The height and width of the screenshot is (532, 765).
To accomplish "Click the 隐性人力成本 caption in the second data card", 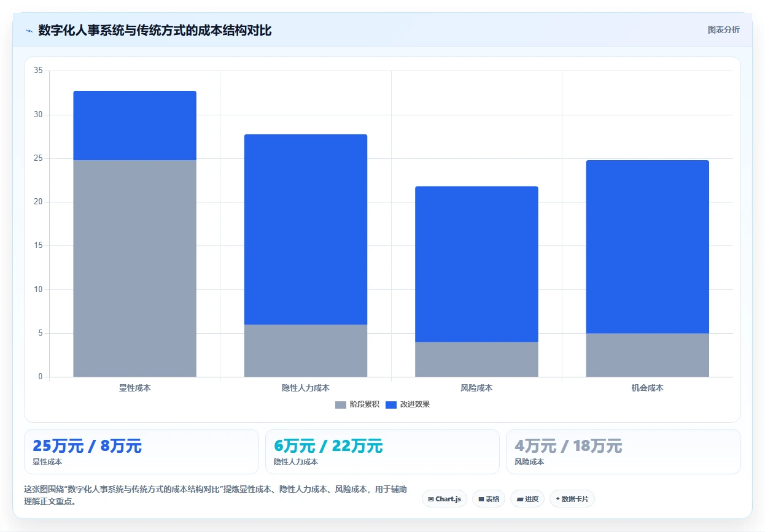I will (x=296, y=462).
